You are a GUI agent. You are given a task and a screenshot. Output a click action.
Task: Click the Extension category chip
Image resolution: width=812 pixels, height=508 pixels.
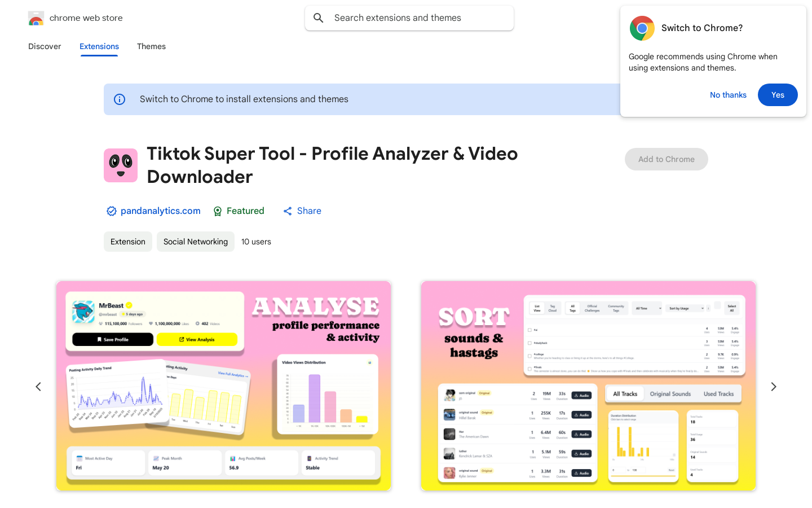point(128,242)
